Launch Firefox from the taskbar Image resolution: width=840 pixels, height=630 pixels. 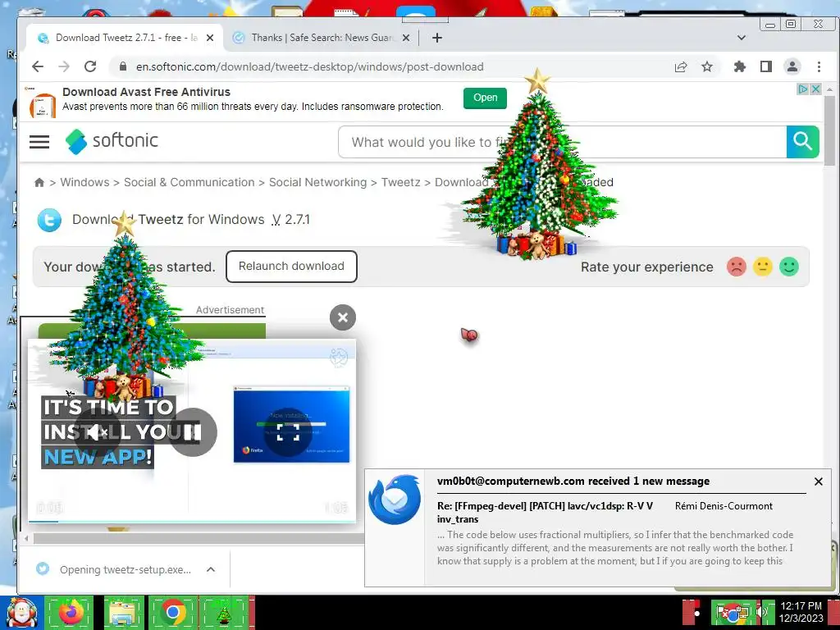coord(71,613)
